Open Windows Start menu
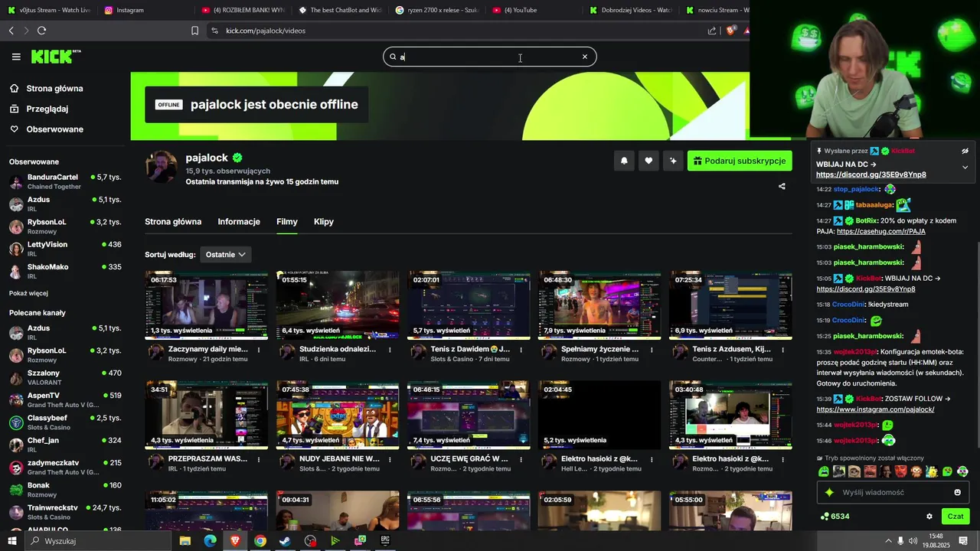 [12, 541]
